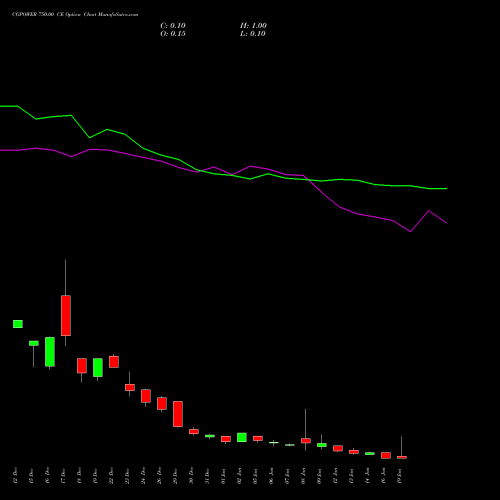Click the green candle for 12 Dec
Screen dimensions: 500x500
(x=18, y=324)
